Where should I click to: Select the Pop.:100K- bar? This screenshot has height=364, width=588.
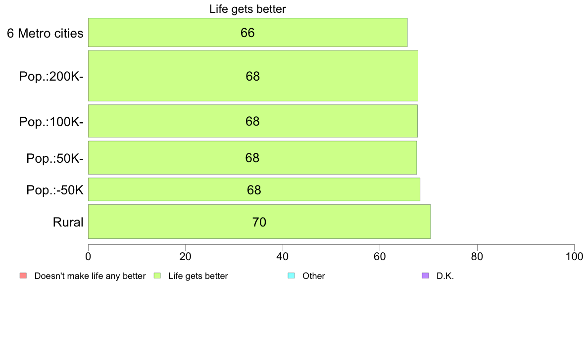coord(253,121)
